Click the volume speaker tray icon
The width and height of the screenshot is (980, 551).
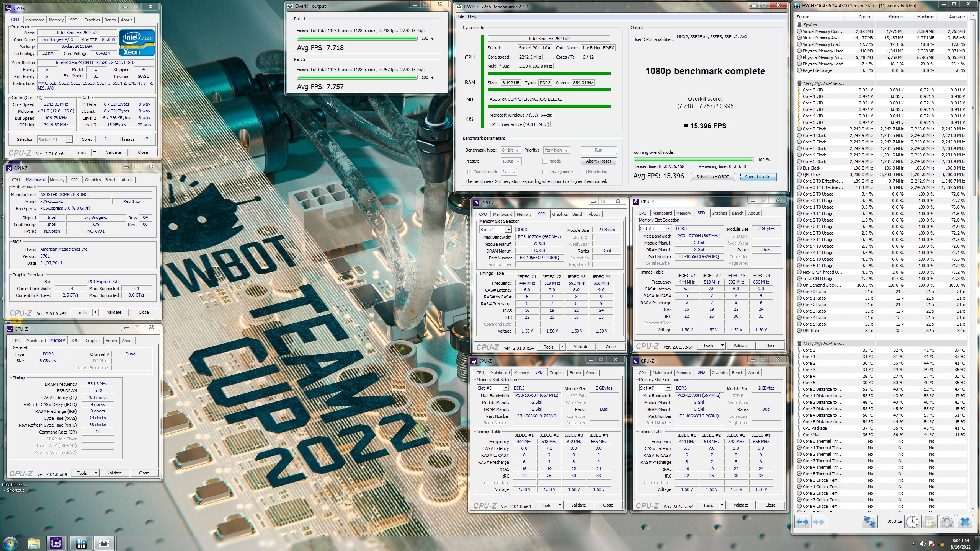[923, 544]
